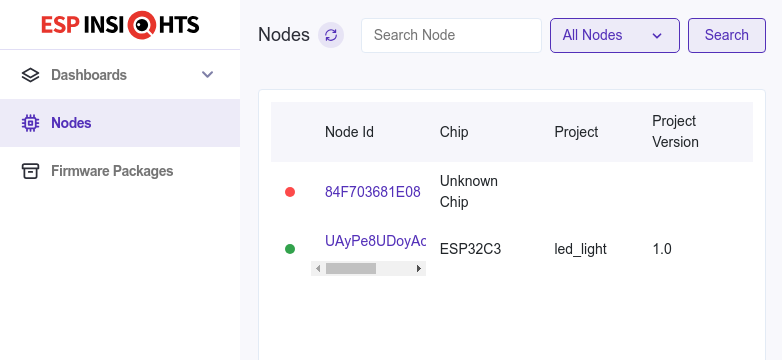Image resolution: width=782 pixels, height=360 pixels.
Task: Click the Project Version column header
Action: (x=675, y=132)
